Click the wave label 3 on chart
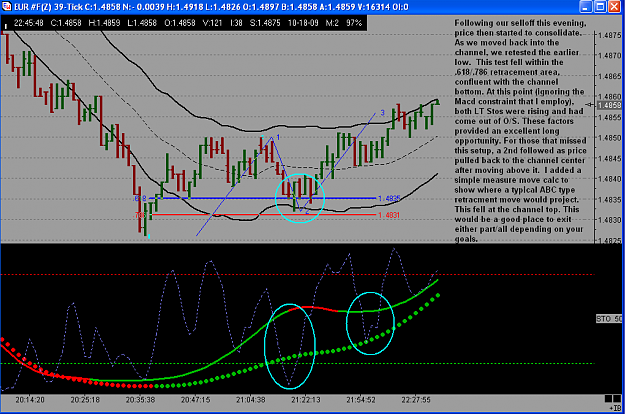625x414 pixels. tap(382, 113)
